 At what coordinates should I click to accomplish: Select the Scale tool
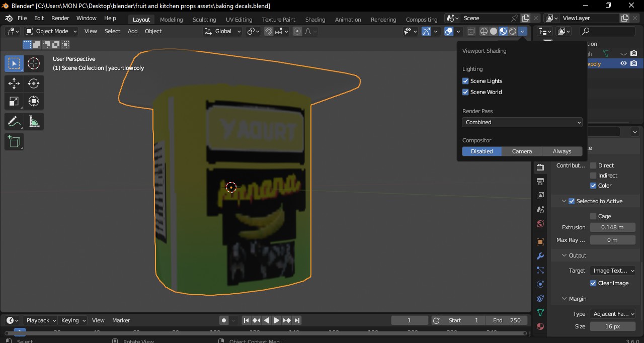(14, 101)
